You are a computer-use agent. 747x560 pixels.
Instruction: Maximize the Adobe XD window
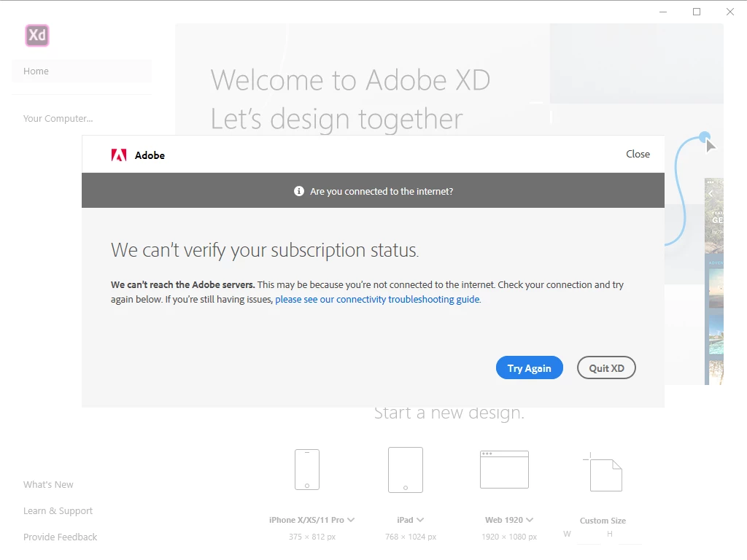point(697,12)
